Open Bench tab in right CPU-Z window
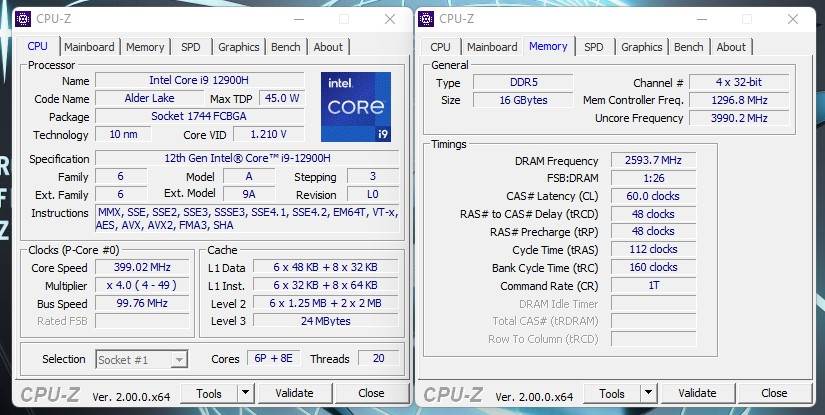 (689, 47)
